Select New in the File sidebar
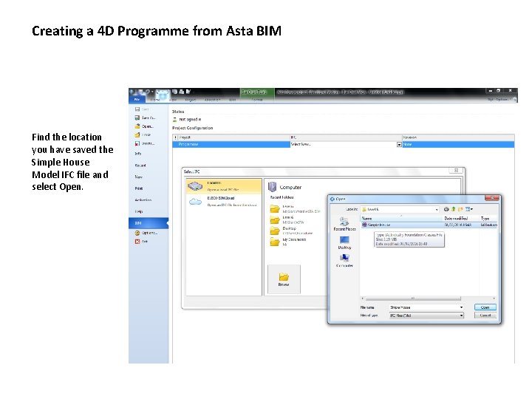Screen dimensions: 532x399 138,177
